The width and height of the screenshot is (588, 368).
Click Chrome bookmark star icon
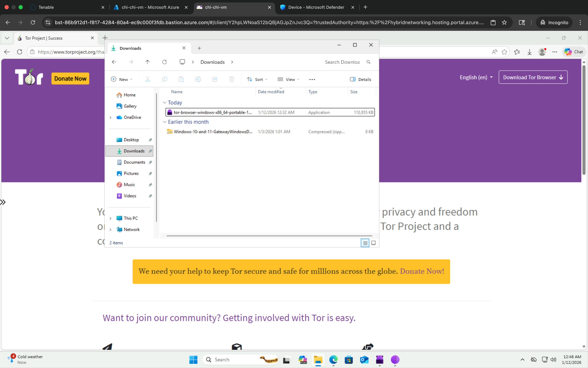[504, 22]
